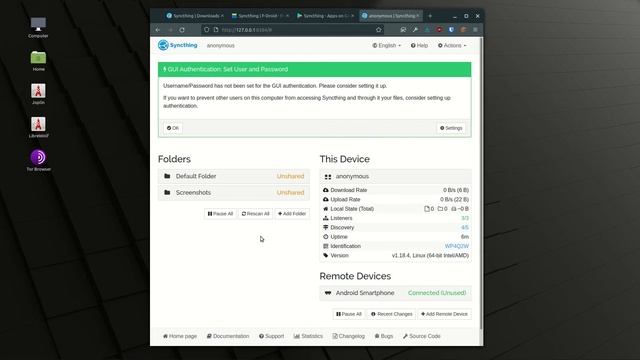Click Pause All under Folders
This screenshot has height=360, width=640.
pyautogui.click(x=220, y=214)
